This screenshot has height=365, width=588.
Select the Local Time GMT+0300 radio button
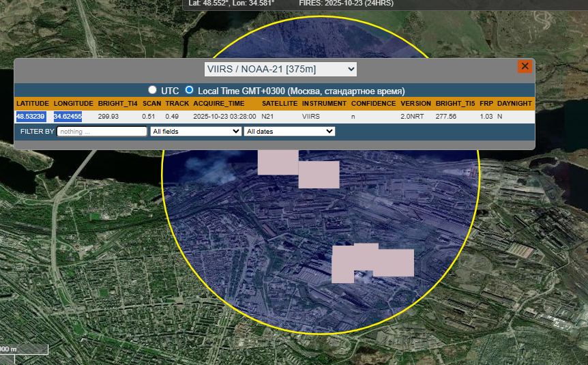[190, 90]
